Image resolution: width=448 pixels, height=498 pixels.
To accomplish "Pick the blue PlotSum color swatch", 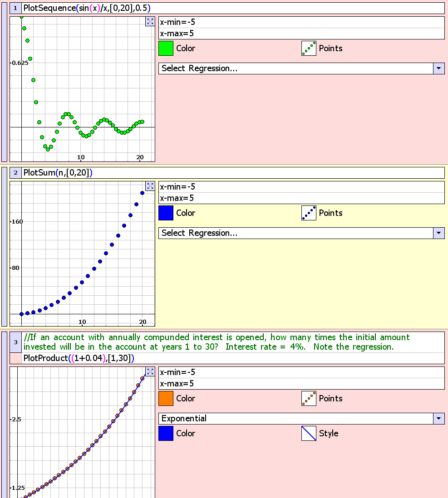I will 166,213.
